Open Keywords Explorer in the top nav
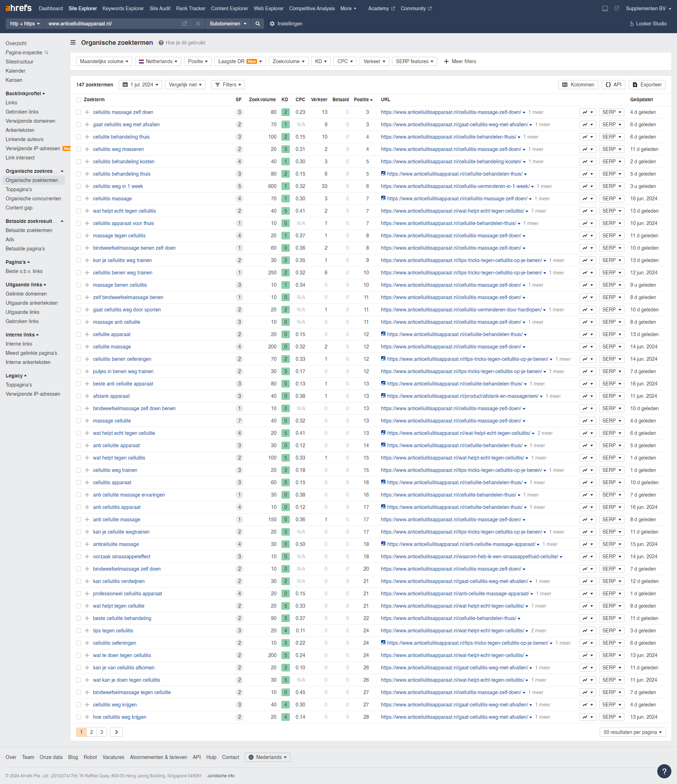Image resolution: width=677 pixels, height=784 pixels. [123, 8]
